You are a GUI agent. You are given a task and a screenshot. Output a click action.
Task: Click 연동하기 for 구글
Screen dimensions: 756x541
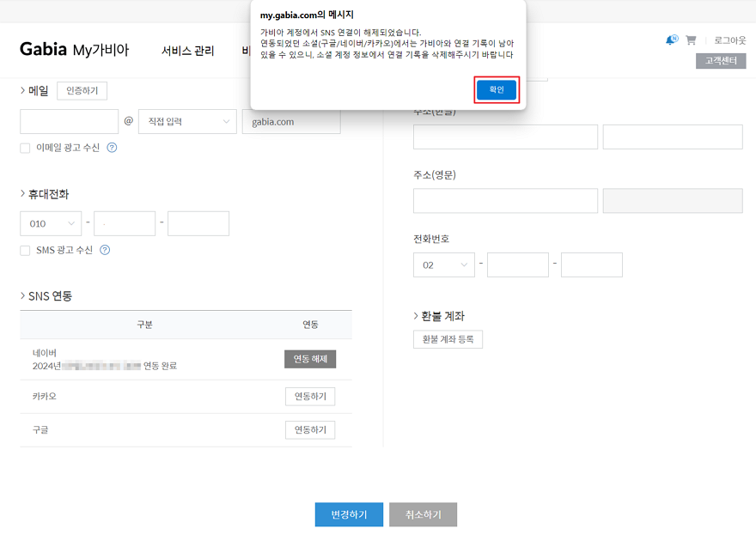coord(310,429)
